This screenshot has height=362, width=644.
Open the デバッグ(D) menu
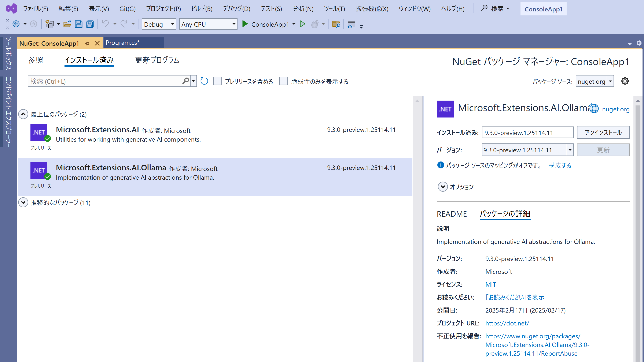pos(236,9)
